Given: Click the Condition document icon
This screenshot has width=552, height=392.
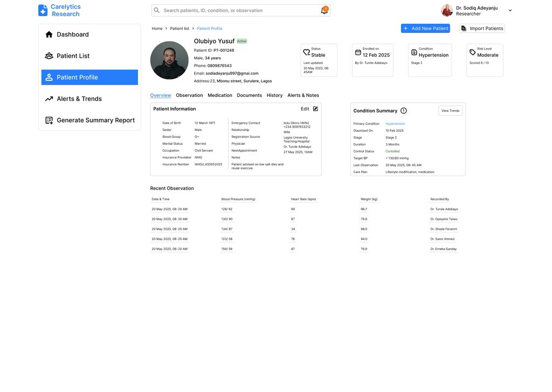Looking at the screenshot, I should pos(415,52).
